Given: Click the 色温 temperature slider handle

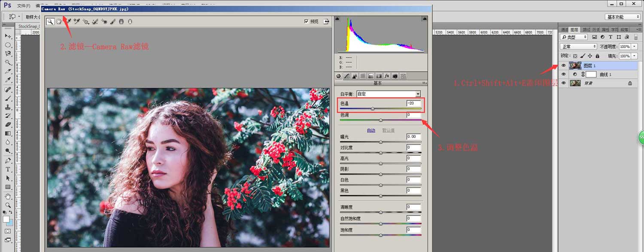Looking at the screenshot, I should (373, 109).
